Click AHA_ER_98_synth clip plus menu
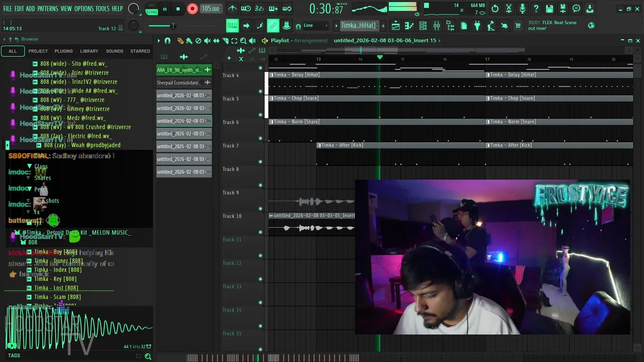The width and height of the screenshot is (644, 362). click(x=207, y=70)
